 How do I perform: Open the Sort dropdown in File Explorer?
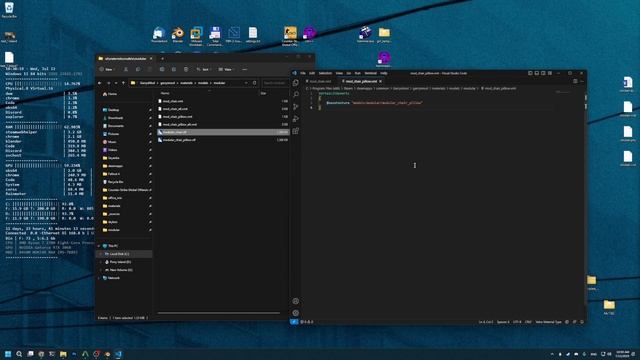tap(204, 70)
